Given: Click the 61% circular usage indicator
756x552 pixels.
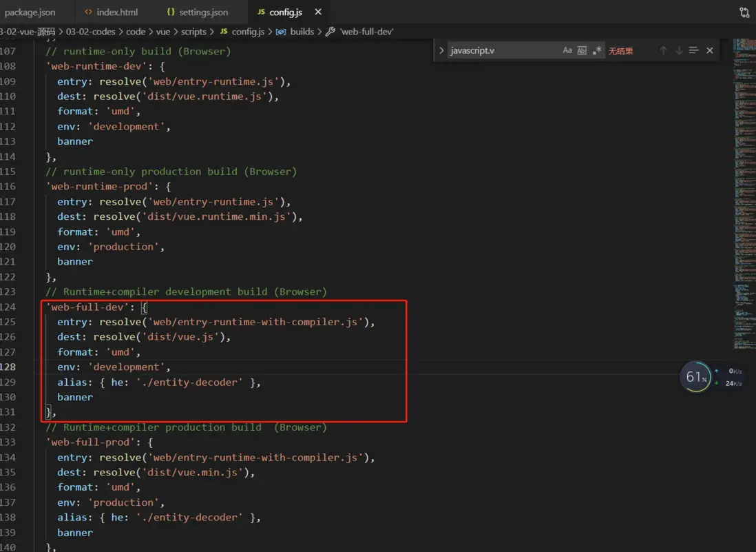Looking at the screenshot, I should [695, 377].
